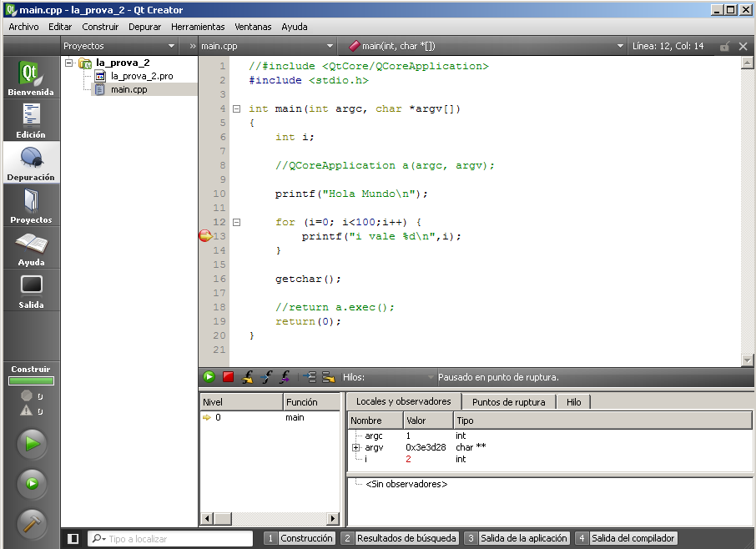756x549 pixels.
Task: Collapse the for loop fold marker on line 12
Action: (x=236, y=222)
